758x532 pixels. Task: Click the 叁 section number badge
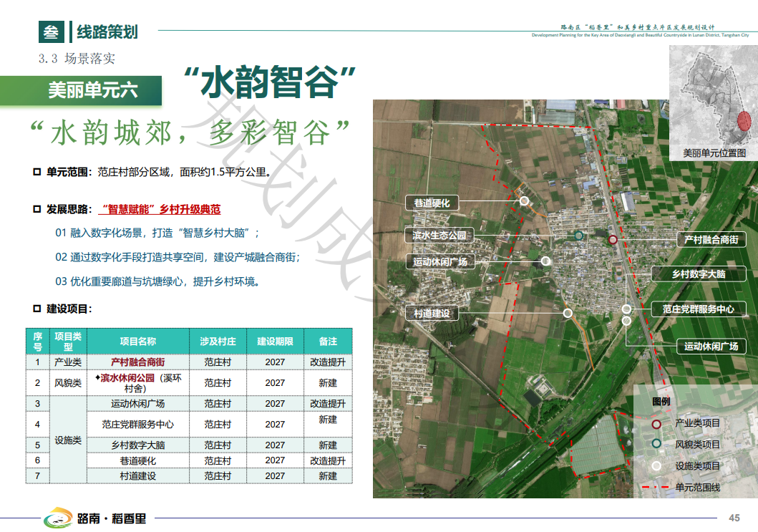click(49, 32)
